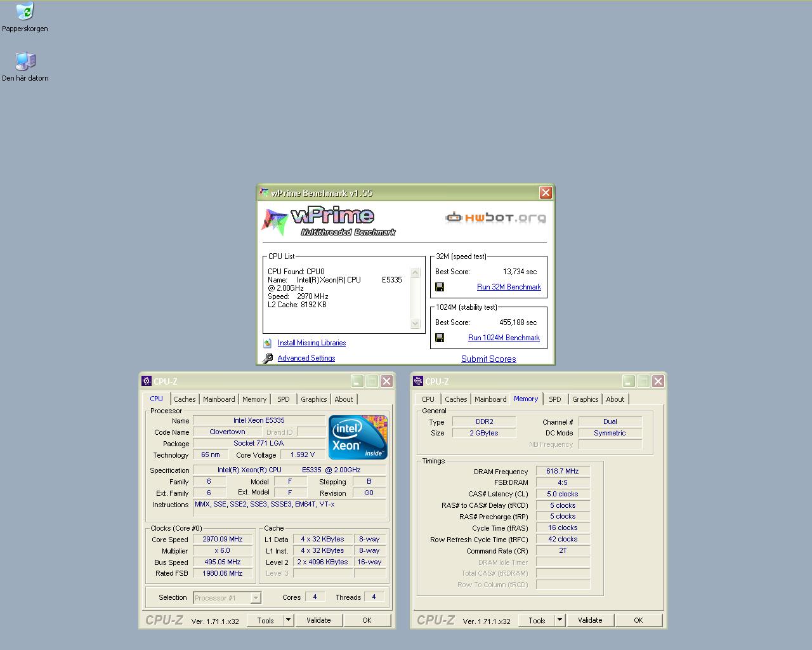This screenshot has width=812, height=650.
Task: Click the Socket 771 LGA package field
Action: pos(259,443)
